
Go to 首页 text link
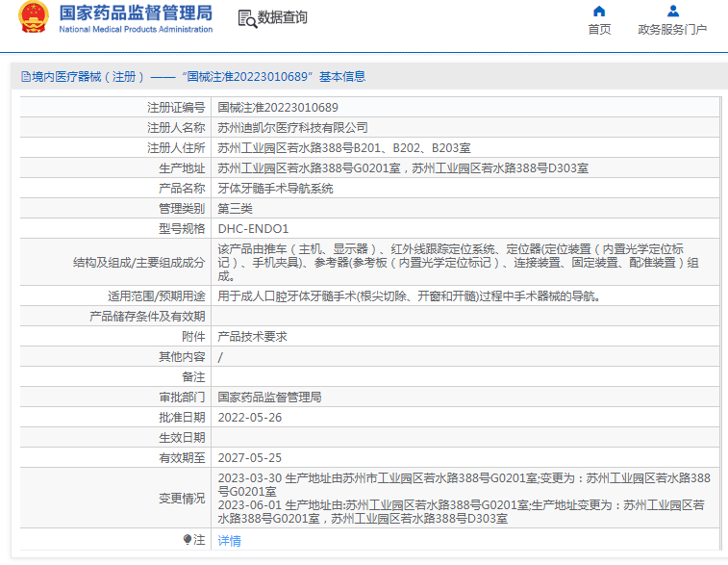[599, 29]
